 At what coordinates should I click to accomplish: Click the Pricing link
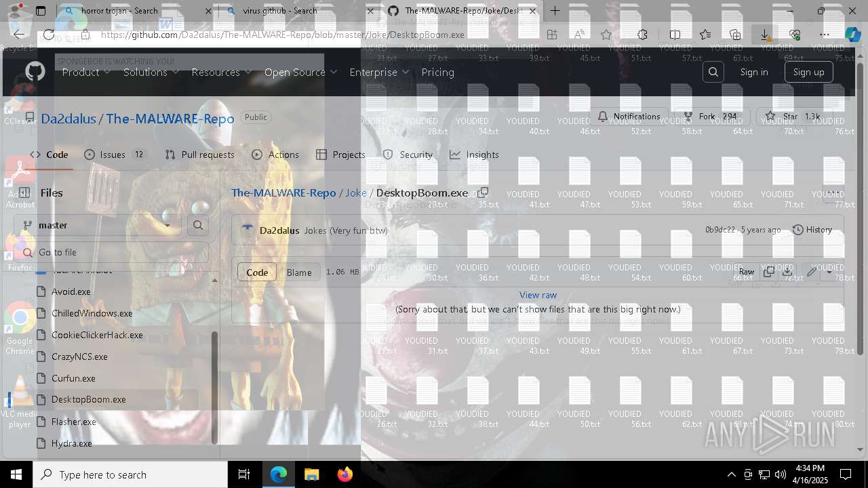437,72
